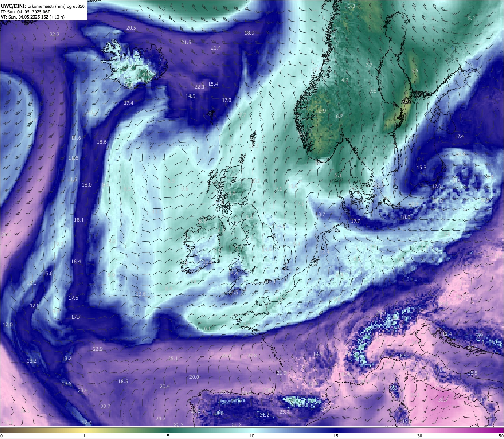Click the 20.0 value on the map
The width and height of the screenshot is (504, 439).
194,377
